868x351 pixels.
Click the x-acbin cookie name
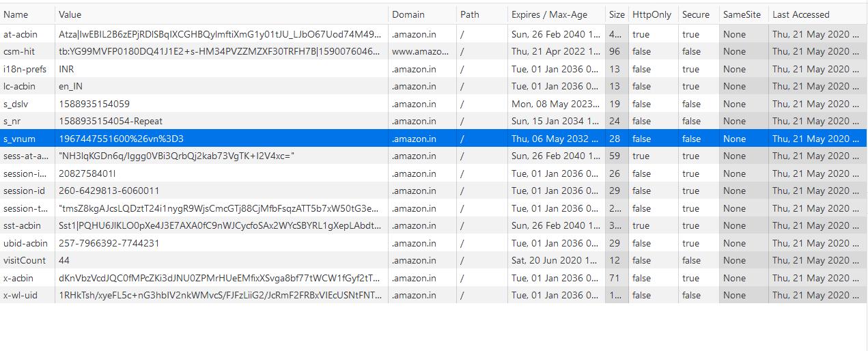coord(18,278)
